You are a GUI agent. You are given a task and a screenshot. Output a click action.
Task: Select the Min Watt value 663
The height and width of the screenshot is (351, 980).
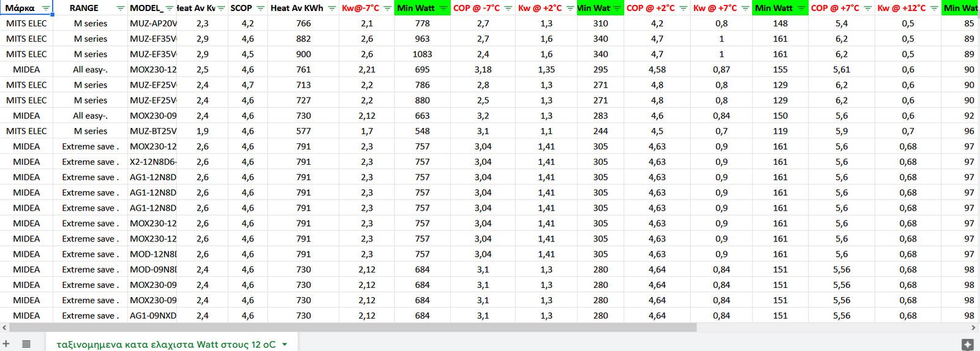(x=422, y=116)
